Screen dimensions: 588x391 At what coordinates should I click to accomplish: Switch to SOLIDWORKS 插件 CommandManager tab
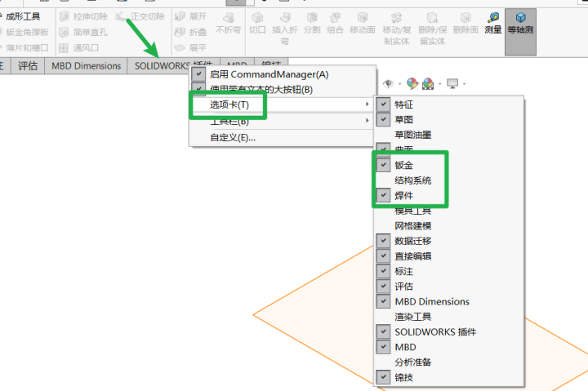[x=161, y=66]
